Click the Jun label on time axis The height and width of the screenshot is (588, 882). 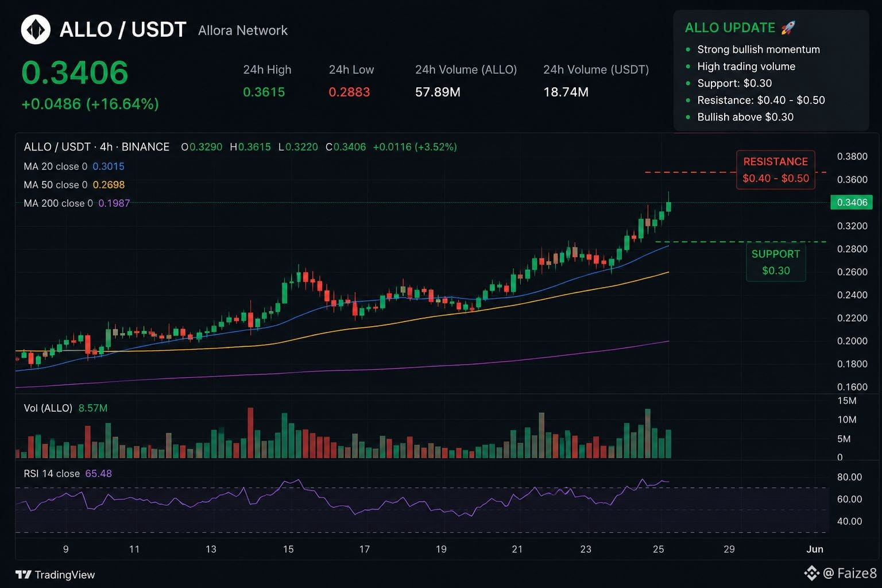tap(815, 550)
